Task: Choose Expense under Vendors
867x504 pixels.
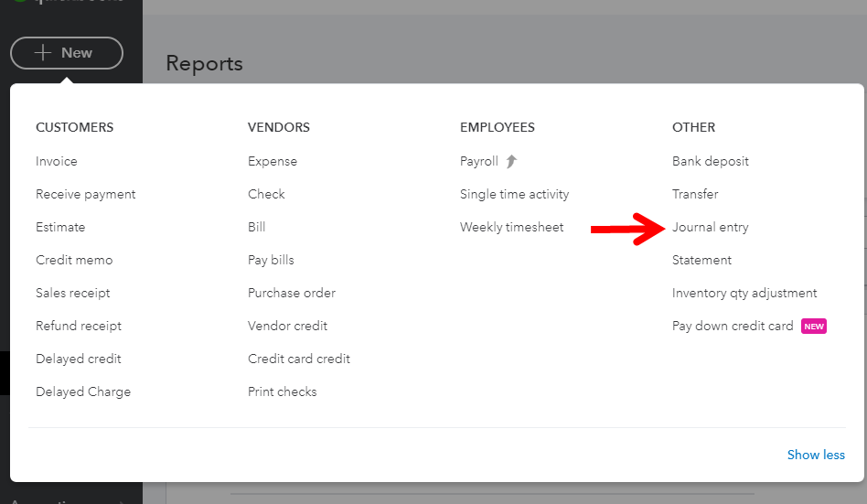Action: tap(273, 161)
